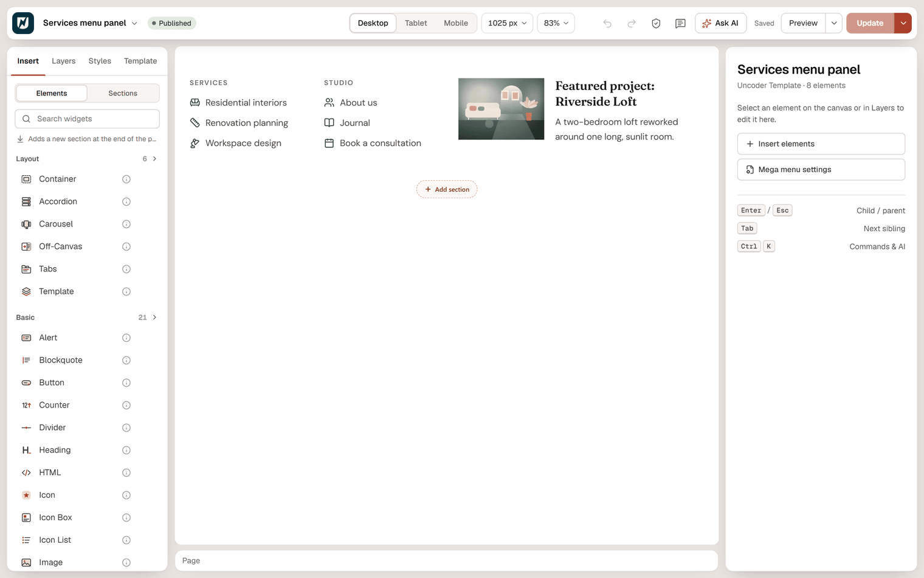Open the Insert tab

point(28,61)
